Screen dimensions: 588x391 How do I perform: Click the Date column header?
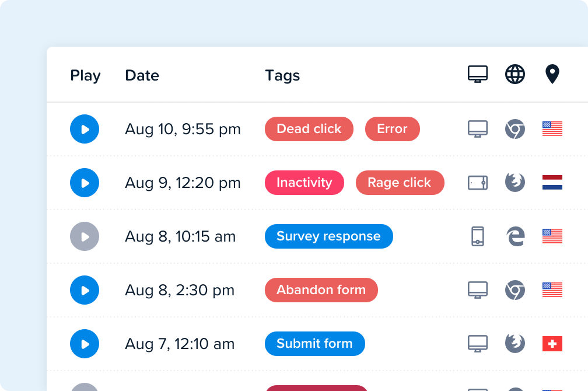[x=142, y=75]
